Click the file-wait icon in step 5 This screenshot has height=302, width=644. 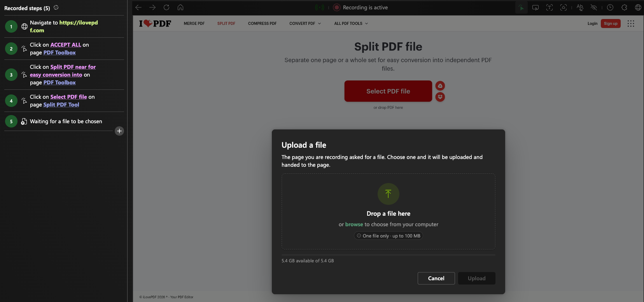24,121
